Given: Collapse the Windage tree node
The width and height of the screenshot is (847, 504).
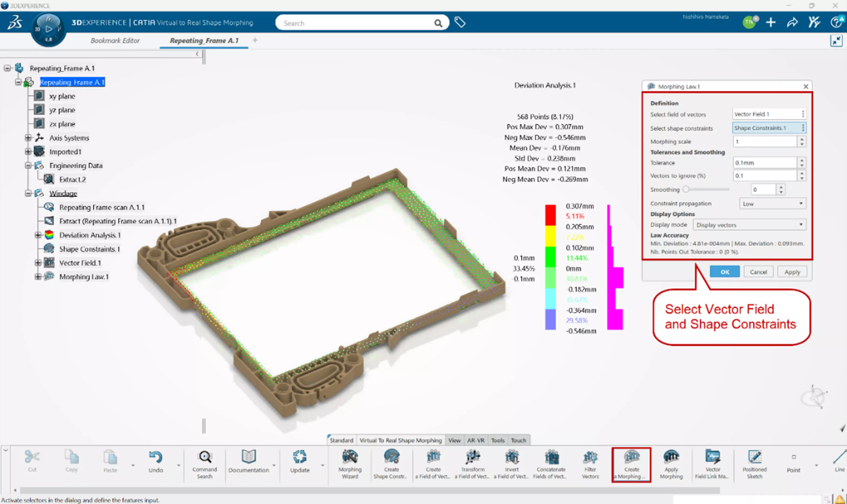Looking at the screenshot, I should click(x=28, y=193).
